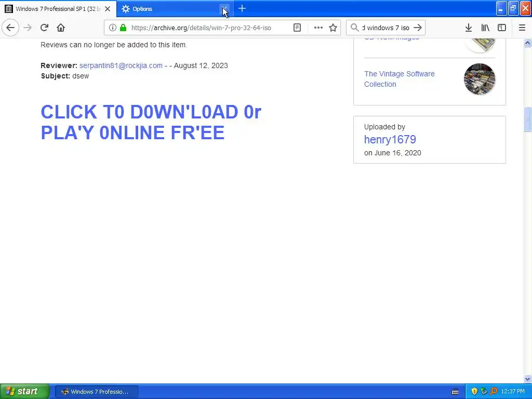Click the search magnifier icon

coord(354,28)
